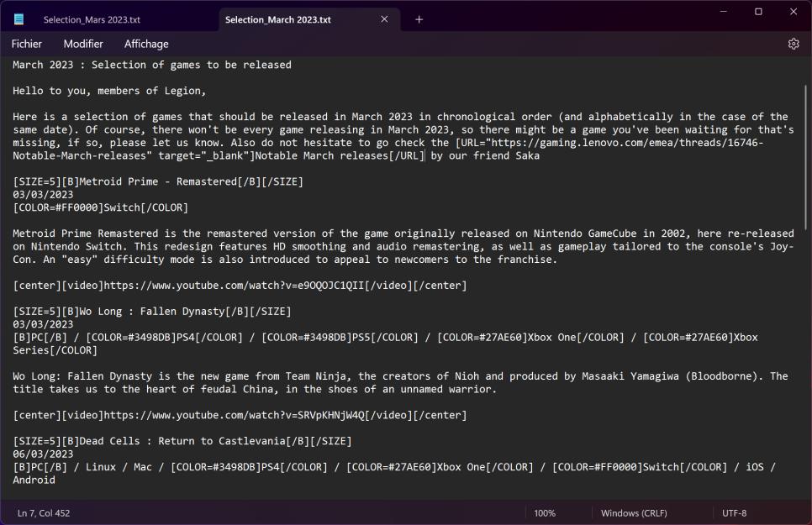Open Notepad settings with the gear icon
The width and height of the screenshot is (812, 525).
tap(793, 44)
